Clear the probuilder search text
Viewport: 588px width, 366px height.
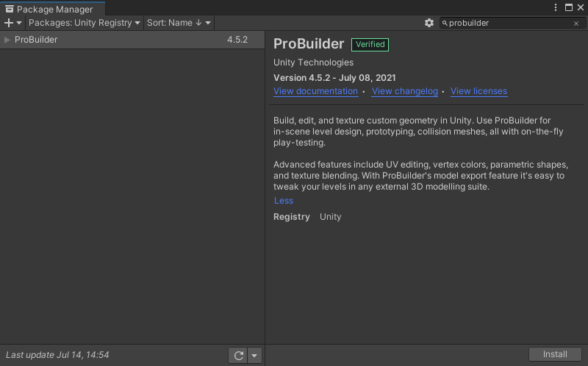point(576,24)
